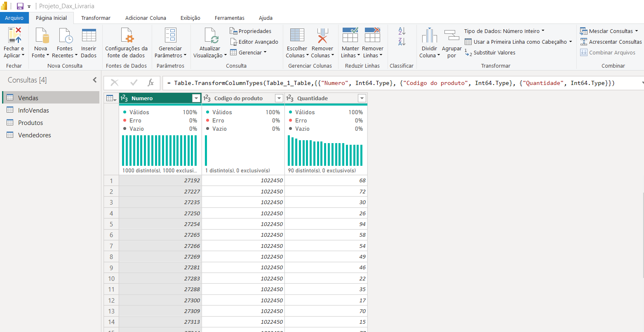Screen dimensions: 644x332
Task: Open the Nova Fonte data source icon
Action: pyautogui.click(x=41, y=35)
